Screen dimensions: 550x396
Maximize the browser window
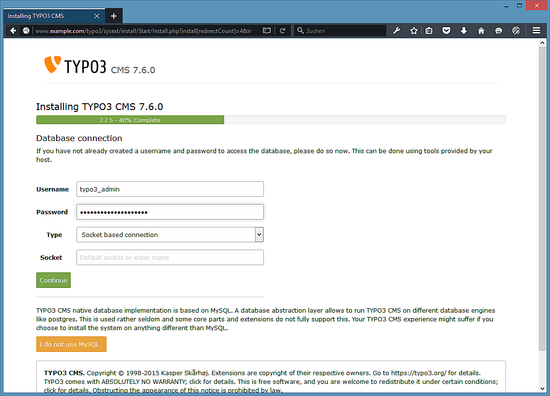(519, 5)
